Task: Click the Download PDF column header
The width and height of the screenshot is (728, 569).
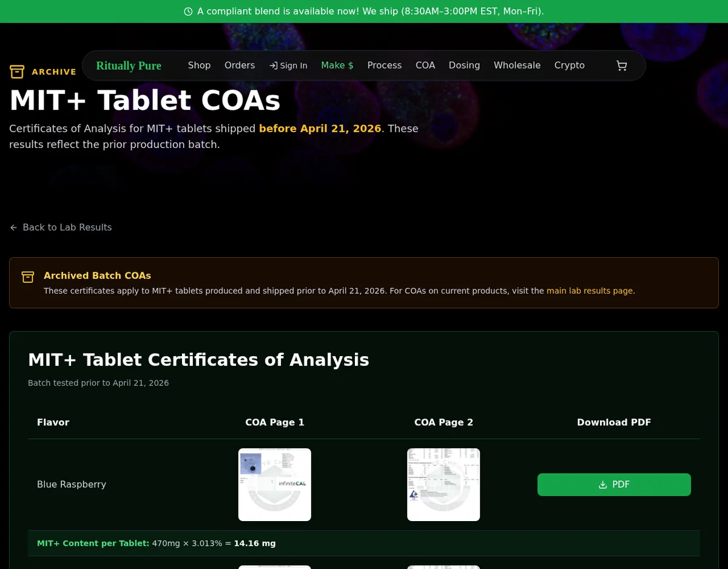Action: pos(614,422)
